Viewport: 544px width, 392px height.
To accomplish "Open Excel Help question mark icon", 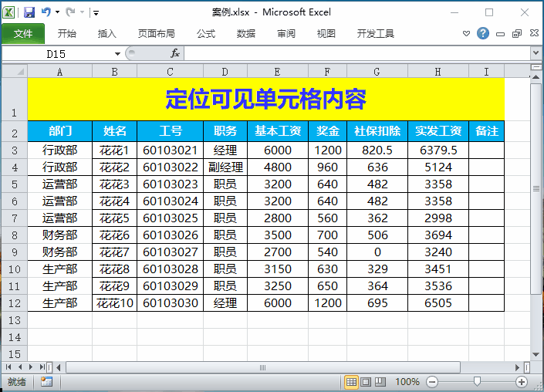I will click(483, 34).
